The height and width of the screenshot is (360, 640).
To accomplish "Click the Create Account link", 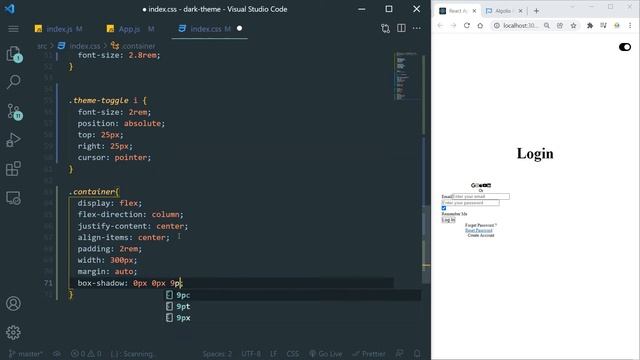I will (x=481, y=236).
